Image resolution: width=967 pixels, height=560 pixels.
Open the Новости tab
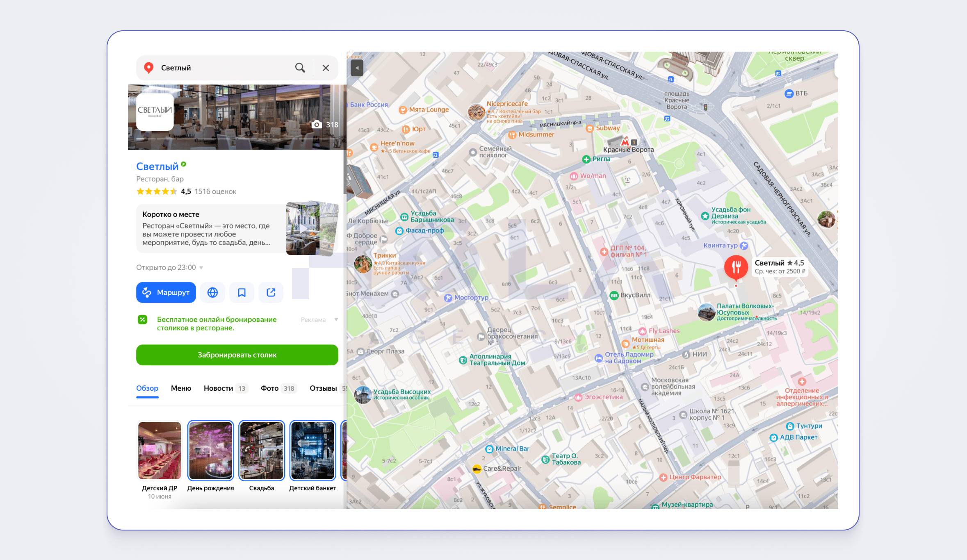(218, 388)
